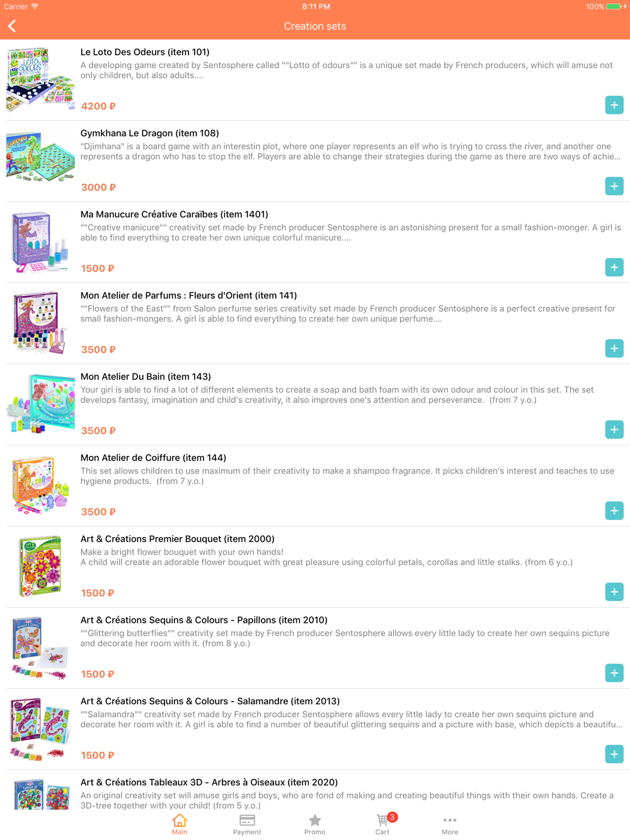Select the Arbres à Oiseaux item title
630x840 pixels.
(x=209, y=782)
